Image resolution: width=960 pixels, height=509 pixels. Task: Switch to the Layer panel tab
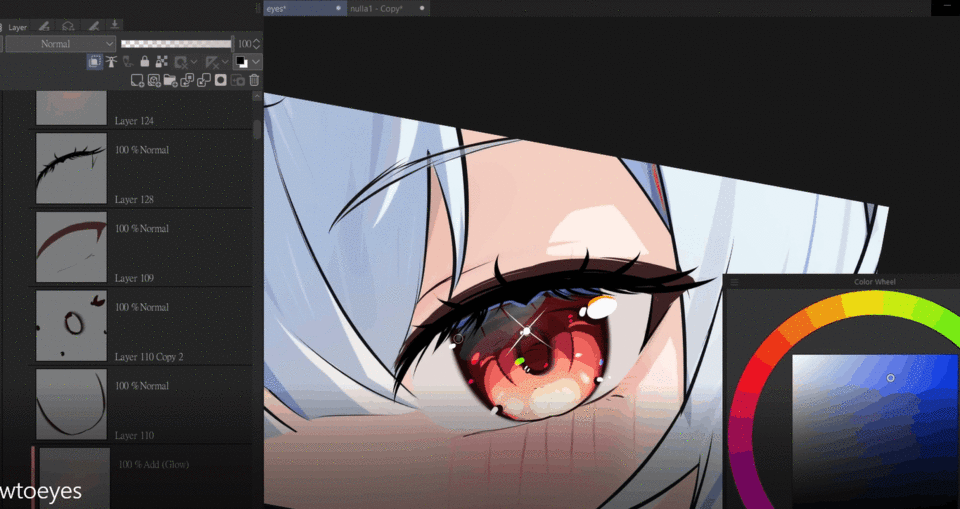pos(17,28)
